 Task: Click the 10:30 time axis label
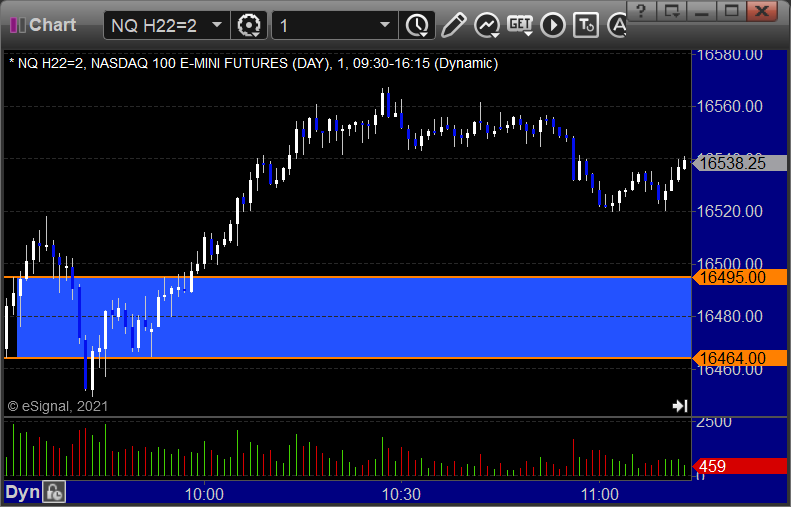pyautogui.click(x=402, y=494)
